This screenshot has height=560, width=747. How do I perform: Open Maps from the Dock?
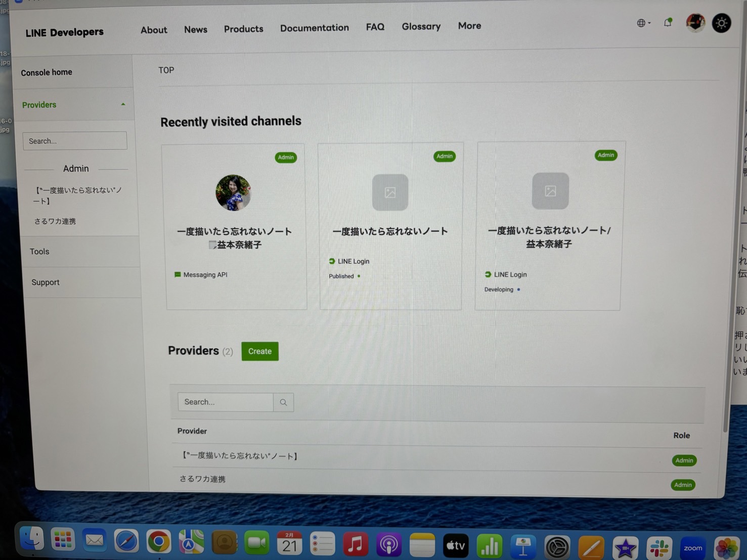pos(191,543)
